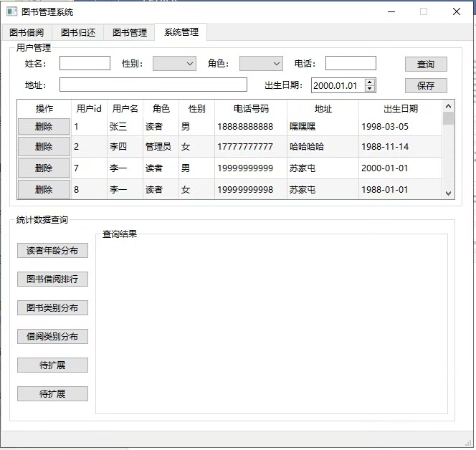Select birth date cell 1988-01-01
This screenshot has width=476, height=450.
coord(401,190)
